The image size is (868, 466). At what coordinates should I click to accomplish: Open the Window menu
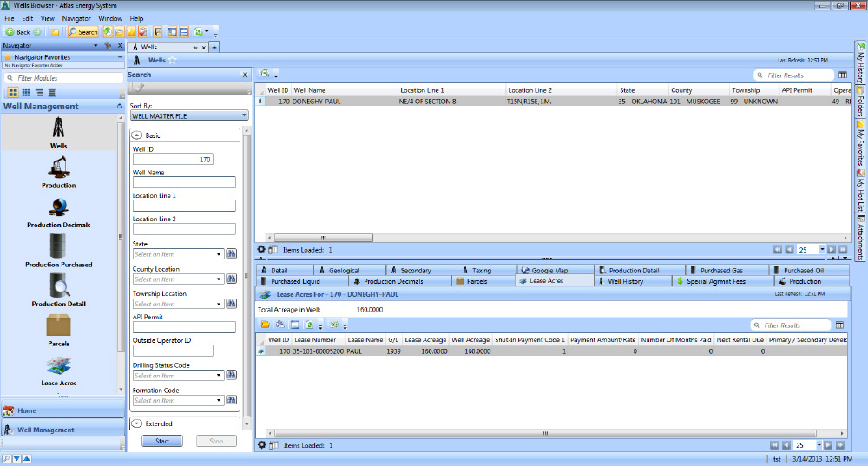click(110, 18)
